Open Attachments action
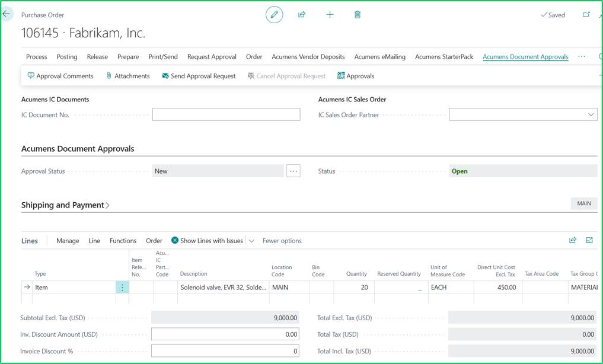The width and height of the screenshot is (603, 364). click(x=128, y=76)
